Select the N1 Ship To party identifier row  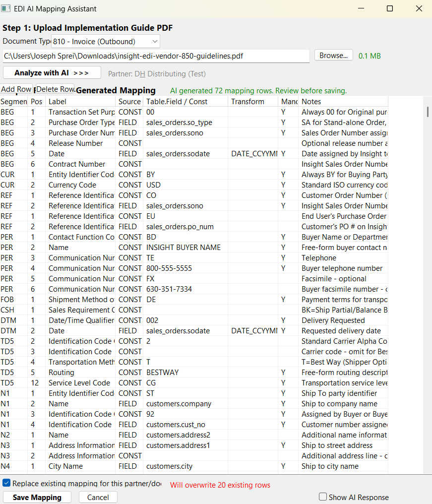149,393
